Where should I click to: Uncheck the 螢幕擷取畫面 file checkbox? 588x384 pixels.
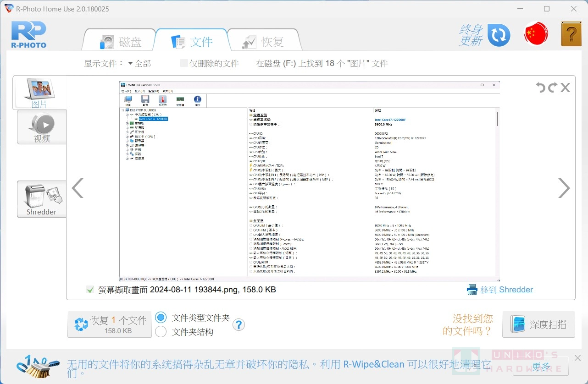point(90,290)
